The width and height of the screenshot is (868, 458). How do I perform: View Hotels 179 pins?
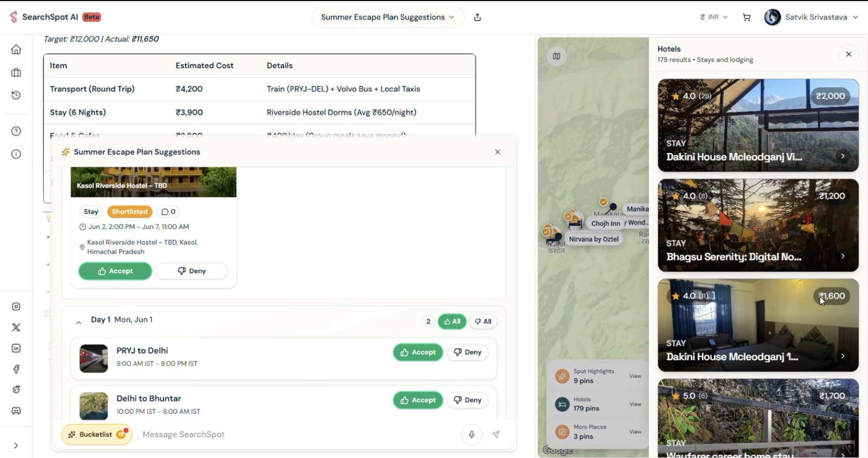click(x=635, y=404)
